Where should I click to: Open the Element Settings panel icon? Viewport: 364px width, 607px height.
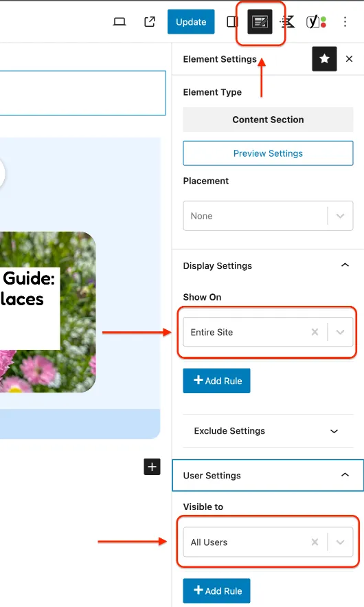point(260,22)
